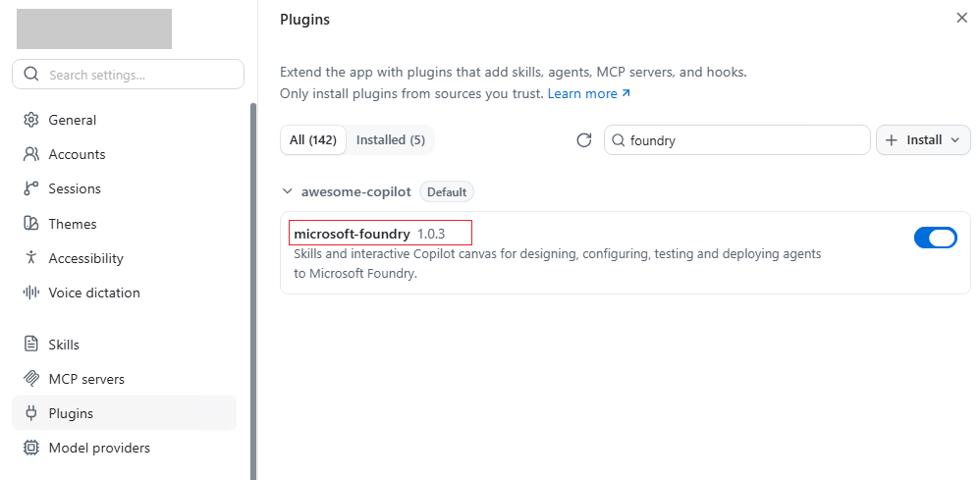Click the Accessibility figure icon

(x=30, y=258)
